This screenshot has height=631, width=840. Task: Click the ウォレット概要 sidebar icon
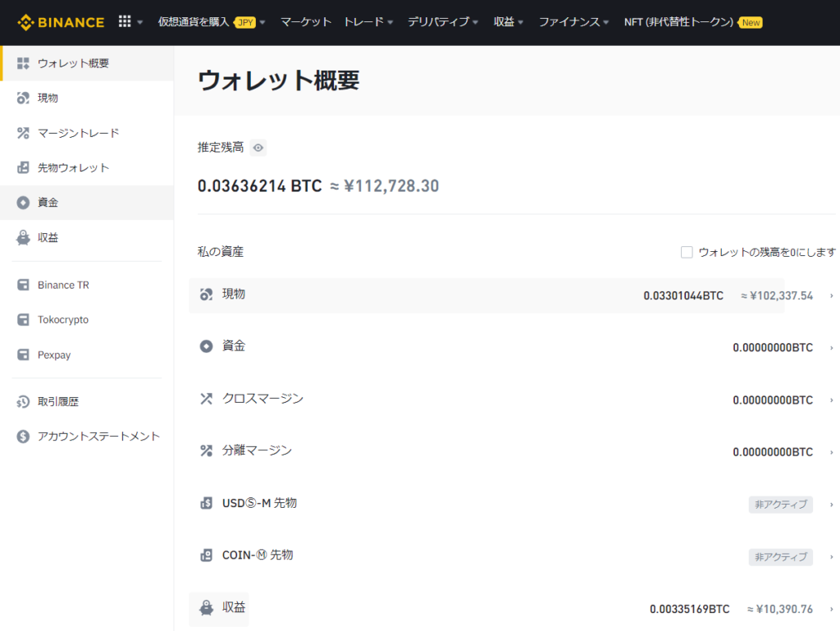click(x=23, y=63)
